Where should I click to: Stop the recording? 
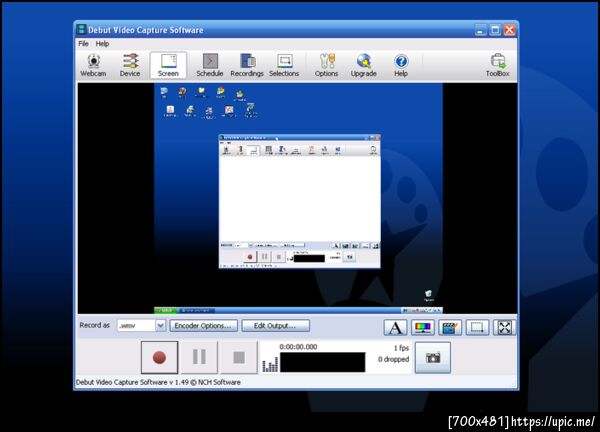pos(239,357)
